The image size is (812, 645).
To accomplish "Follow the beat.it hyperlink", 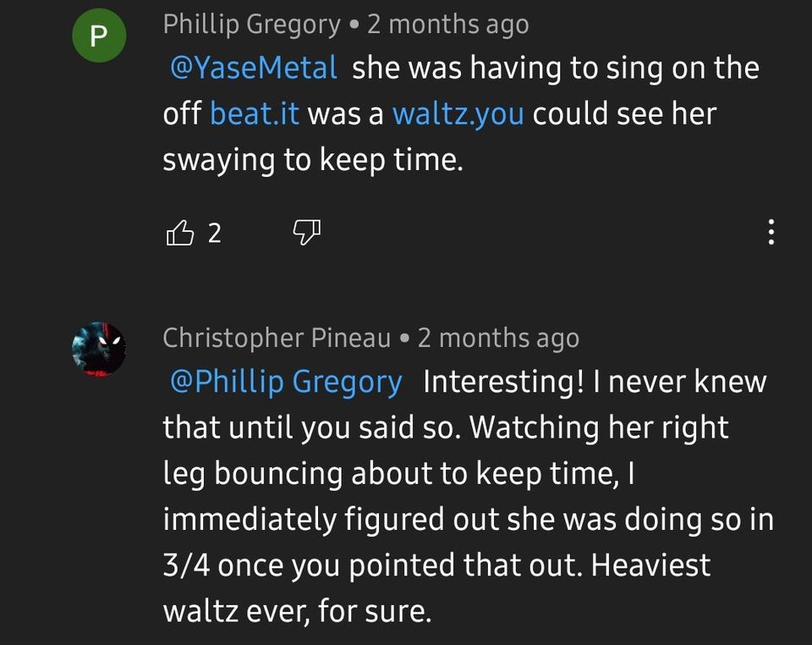I will [x=255, y=113].
